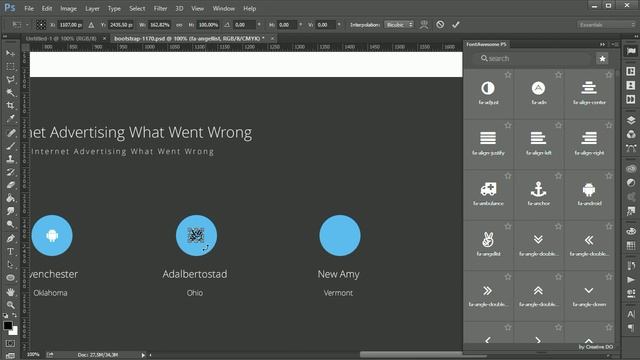Select the Magic Wand tool
Image resolution: width=640 pixels, height=360 pixels.
(x=10, y=92)
